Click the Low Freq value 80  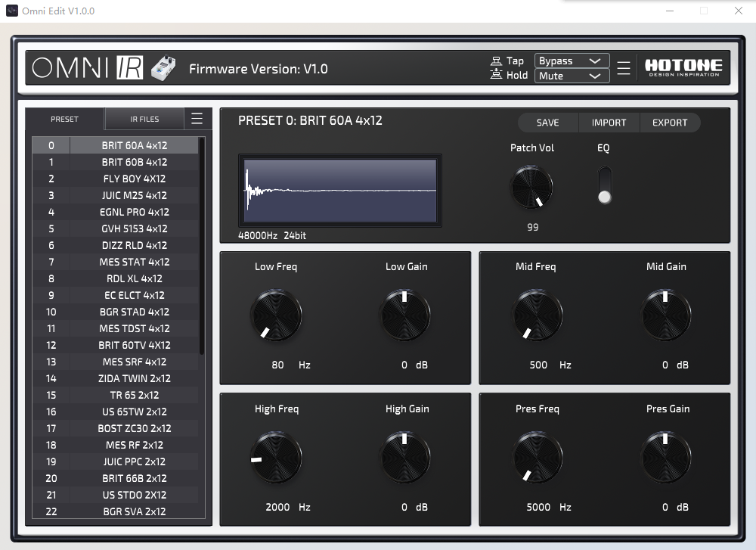tap(277, 365)
